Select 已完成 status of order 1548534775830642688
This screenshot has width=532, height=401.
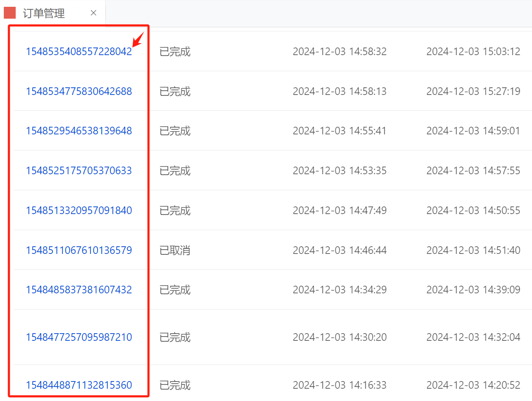[175, 91]
